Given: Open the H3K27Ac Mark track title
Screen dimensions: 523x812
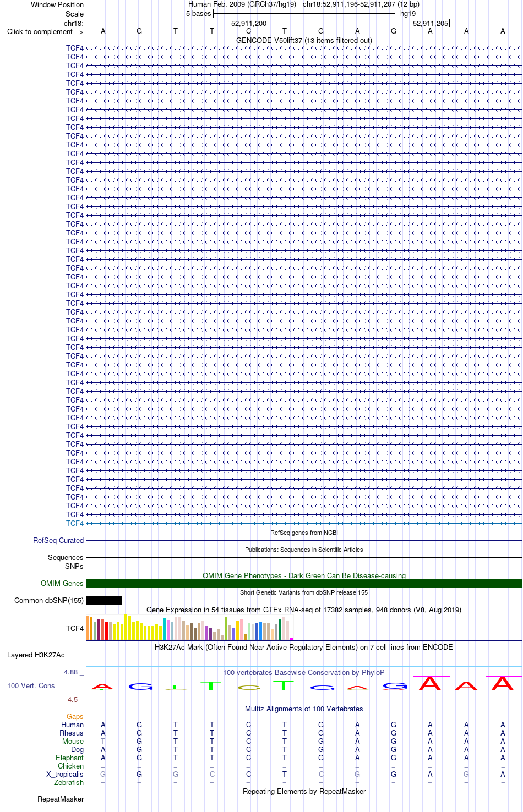Looking at the screenshot, I should pyautogui.click(x=304, y=647).
